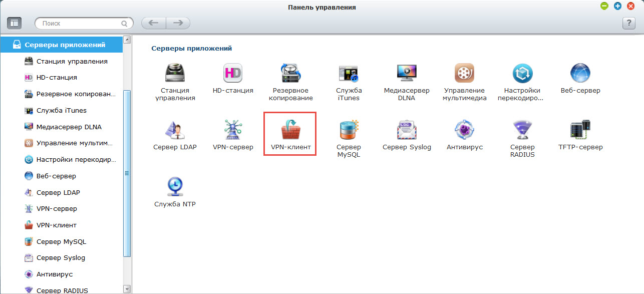
Task: Open VPN-сервер in the main panel
Action: [233, 136]
